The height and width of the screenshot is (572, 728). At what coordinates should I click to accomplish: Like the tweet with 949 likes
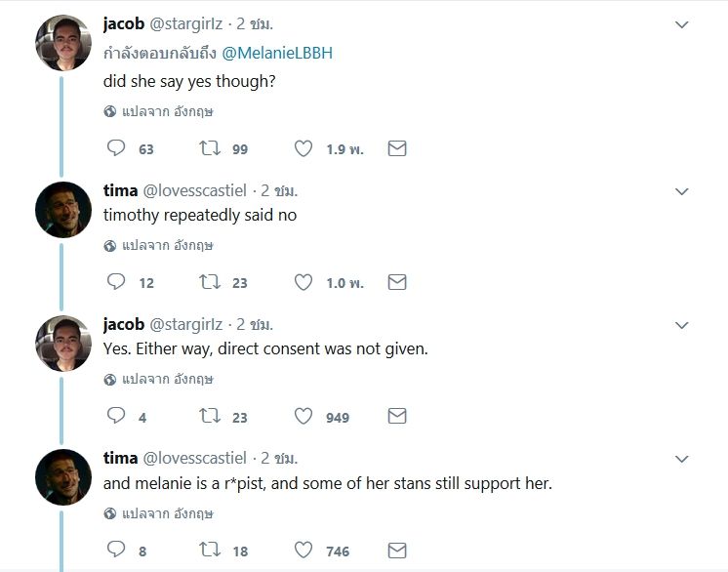click(x=303, y=416)
